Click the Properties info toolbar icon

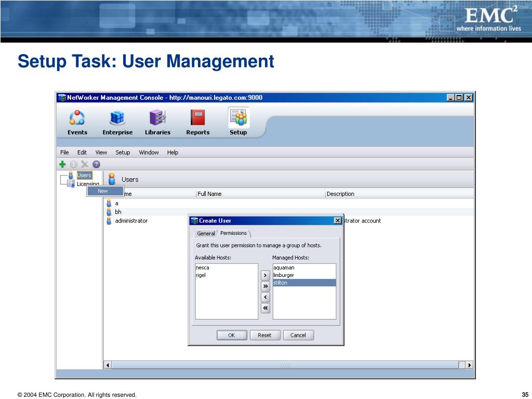[74, 164]
